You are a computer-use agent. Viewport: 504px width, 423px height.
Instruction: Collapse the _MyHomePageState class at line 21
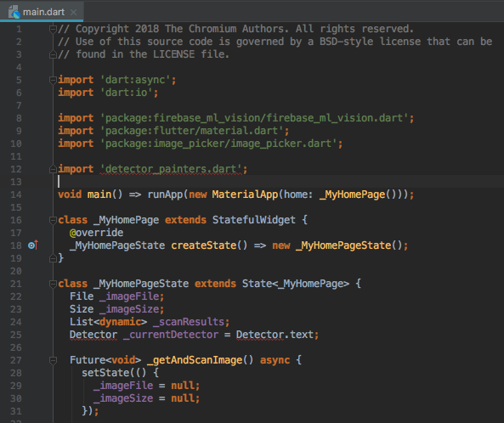click(x=53, y=284)
